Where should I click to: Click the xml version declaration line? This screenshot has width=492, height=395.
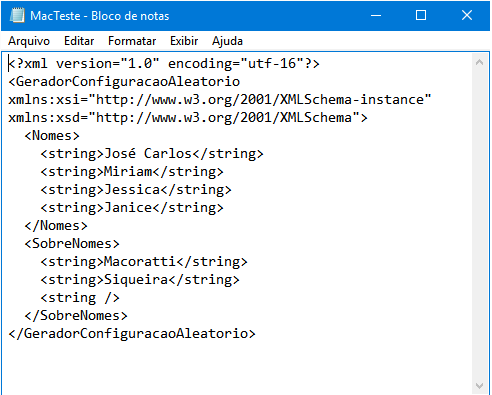(164, 64)
